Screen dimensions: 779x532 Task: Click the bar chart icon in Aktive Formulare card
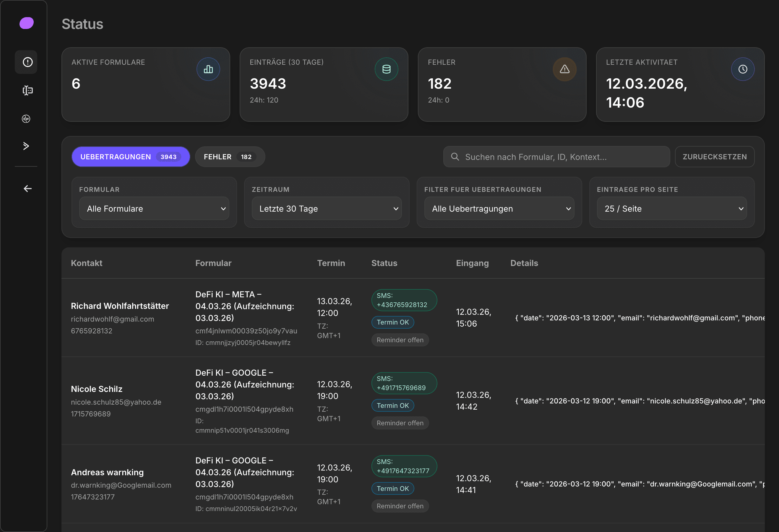click(x=208, y=69)
